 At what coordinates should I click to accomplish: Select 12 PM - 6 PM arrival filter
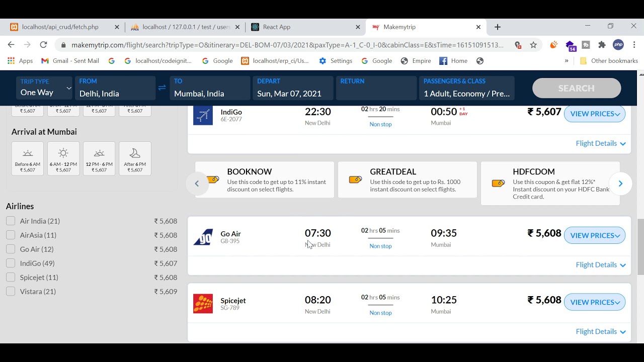[99, 158]
